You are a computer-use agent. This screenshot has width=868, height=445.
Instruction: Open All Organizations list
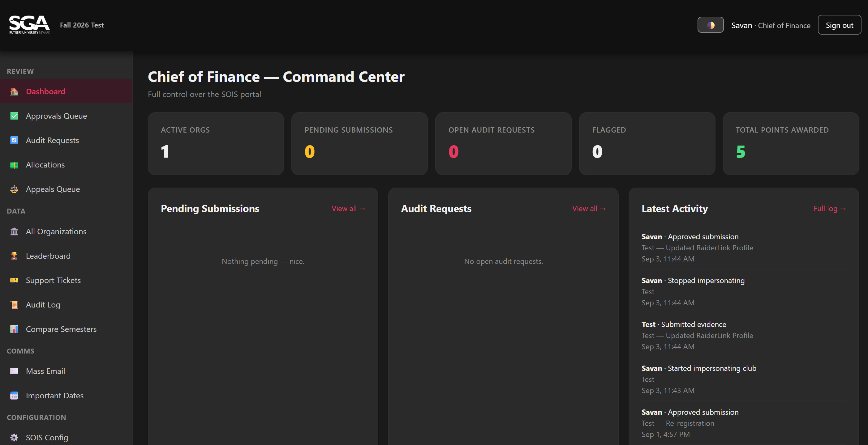(x=67, y=231)
